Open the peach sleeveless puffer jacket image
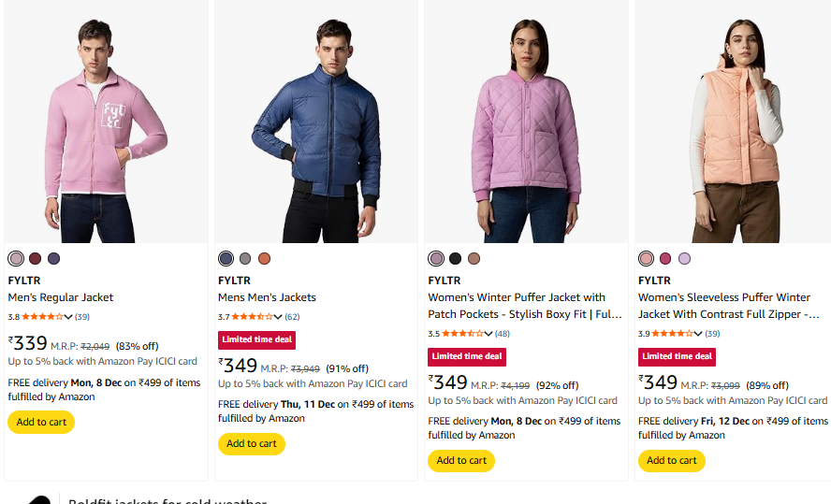Viewport: 831px width, 504px height. (x=736, y=122)
